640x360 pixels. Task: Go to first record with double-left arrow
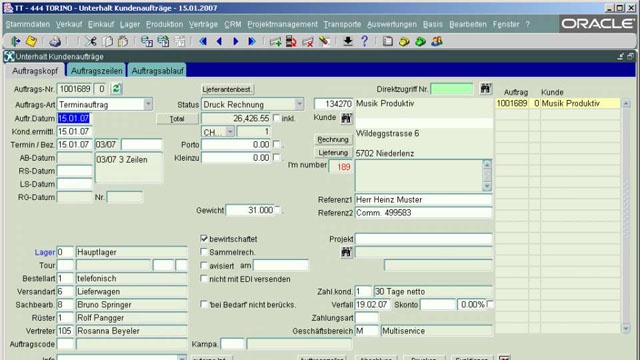tap(203, 41)
